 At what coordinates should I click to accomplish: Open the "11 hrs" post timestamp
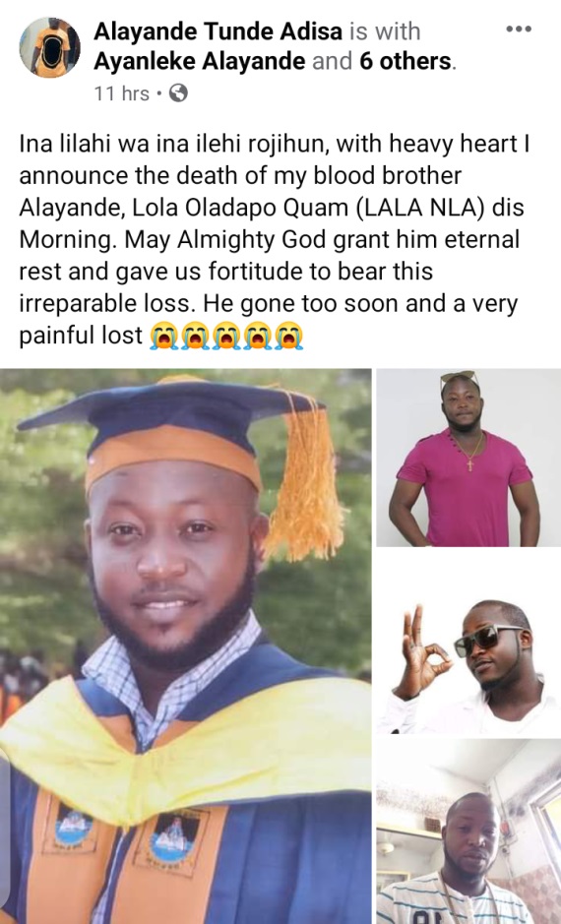[x=122, y=93]
